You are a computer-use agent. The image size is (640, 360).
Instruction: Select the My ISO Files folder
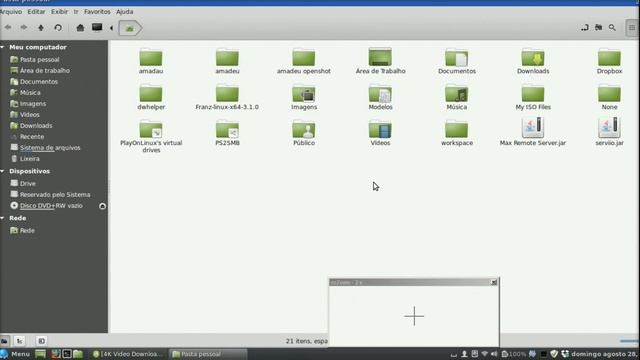coord(533,97)
